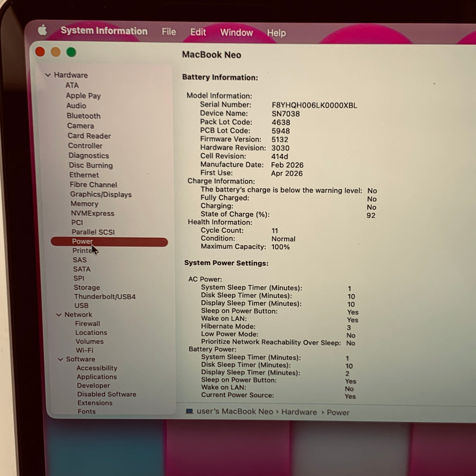Collapse the Software section

[60, 359]
